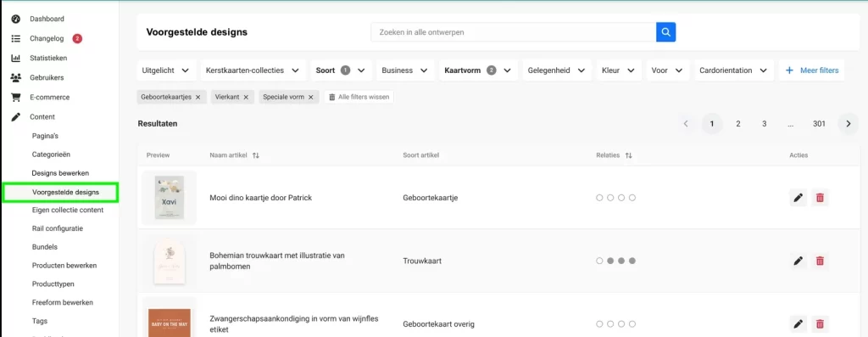Viewport: 868px width, 337px height.
Task: Click the Geboortekaartje cell text
Action: click(430, 198)
